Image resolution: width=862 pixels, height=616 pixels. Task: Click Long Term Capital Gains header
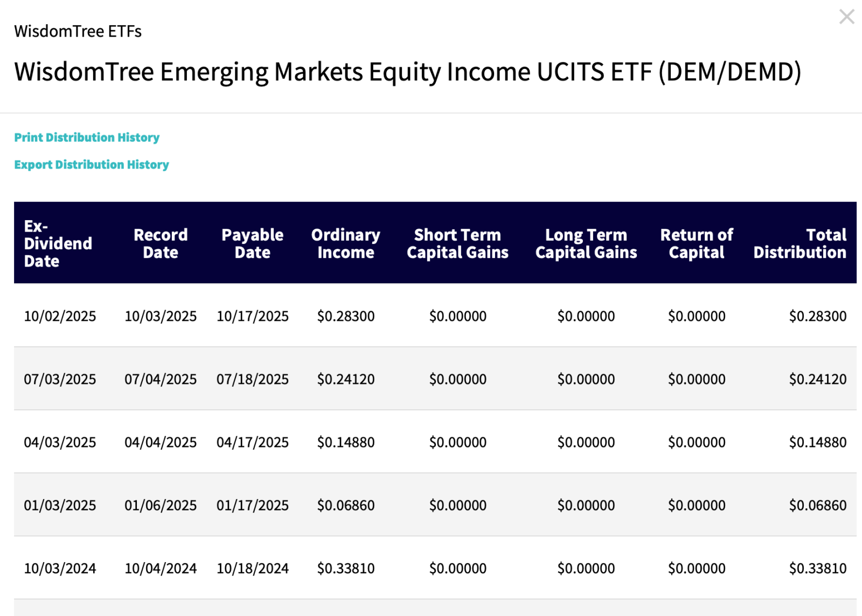(586, 243)
